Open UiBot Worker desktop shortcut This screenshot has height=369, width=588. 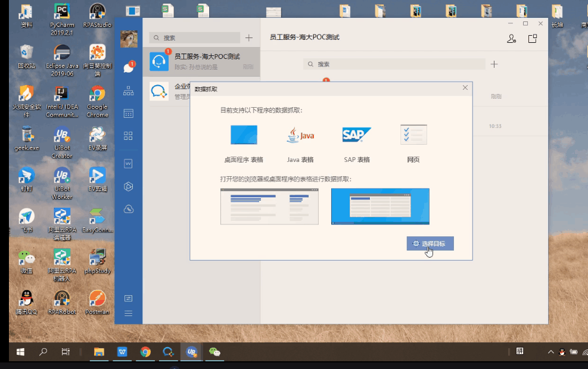62,183
